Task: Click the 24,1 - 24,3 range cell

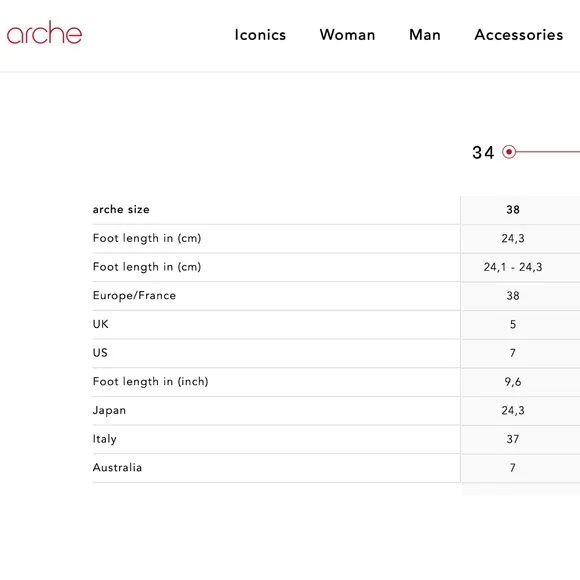Action: 513,267
